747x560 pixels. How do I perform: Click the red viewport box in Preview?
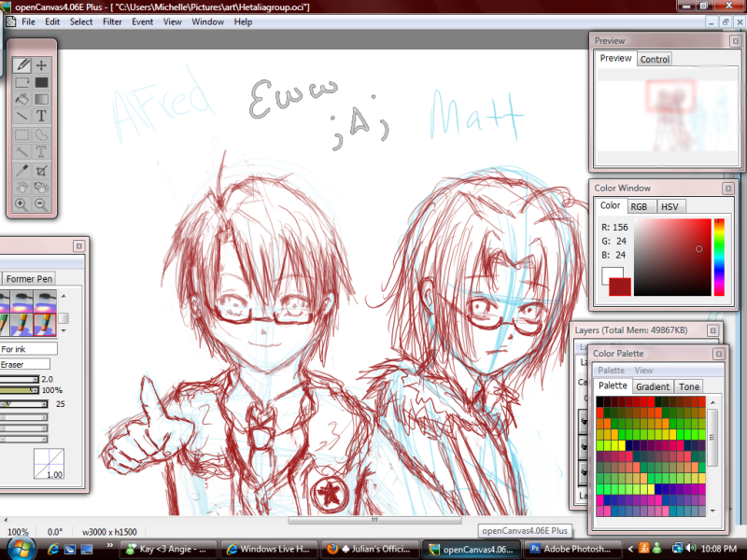(x=670, y=95)
